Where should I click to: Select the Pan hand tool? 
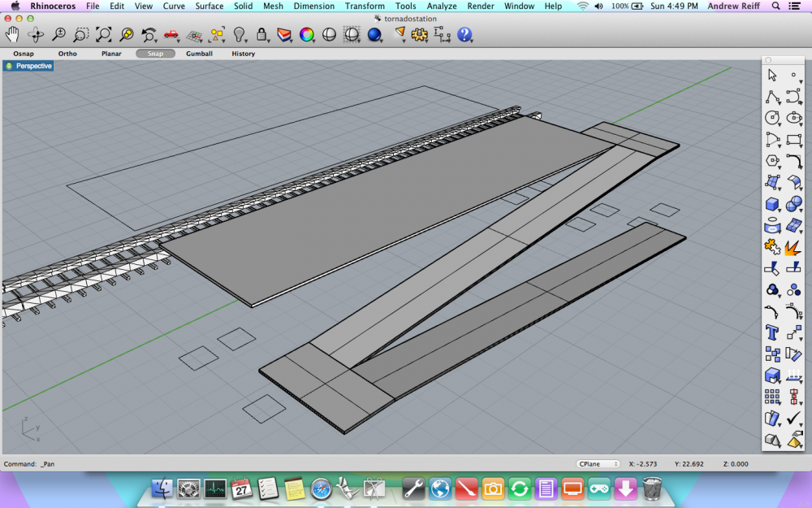[13, 34]
